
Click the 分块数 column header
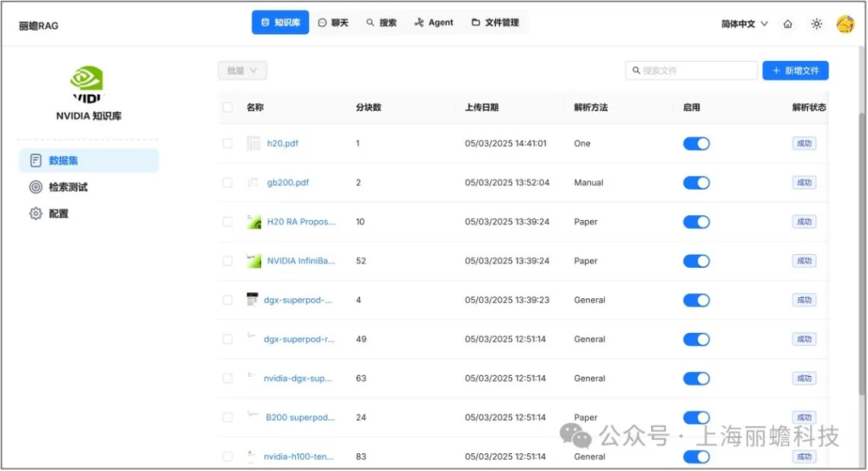(x=368, y=108)
